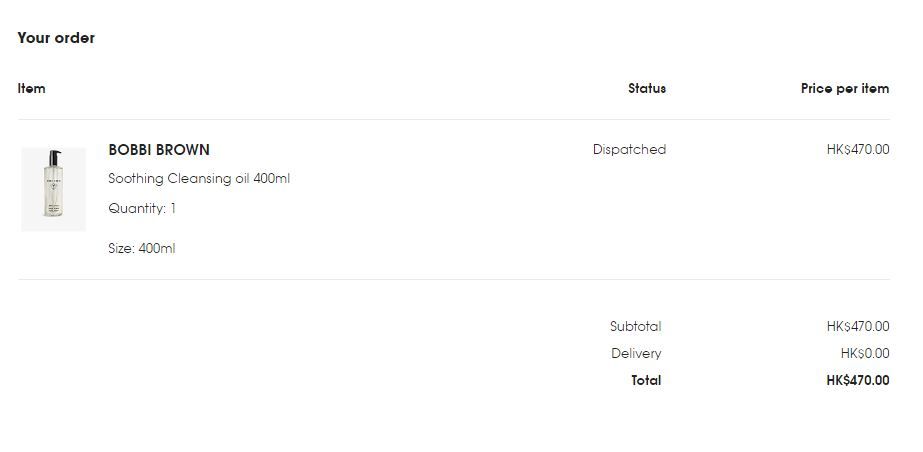Viewport: 923px width, 452px height.
Task: Click the HK$0.00 delivery cost
Action: [864, 353]
